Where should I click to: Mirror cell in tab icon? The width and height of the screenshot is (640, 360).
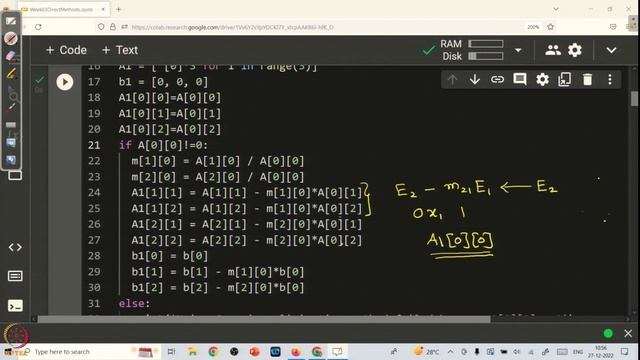tap(564, 79)
